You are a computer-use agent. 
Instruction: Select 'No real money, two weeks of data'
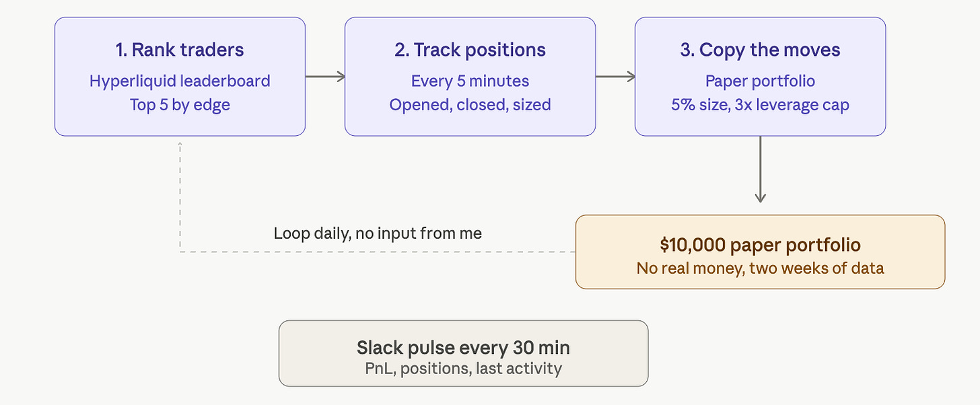tap(760, 268)
